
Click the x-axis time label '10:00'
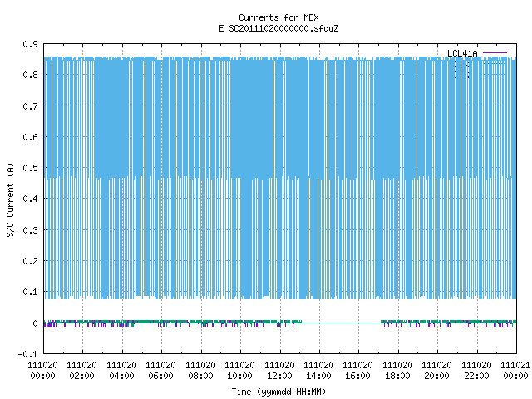[x=240, y=376]
